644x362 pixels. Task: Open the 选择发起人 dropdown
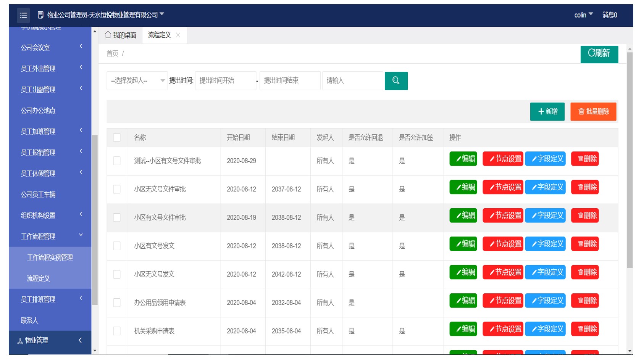coord(137,81)
